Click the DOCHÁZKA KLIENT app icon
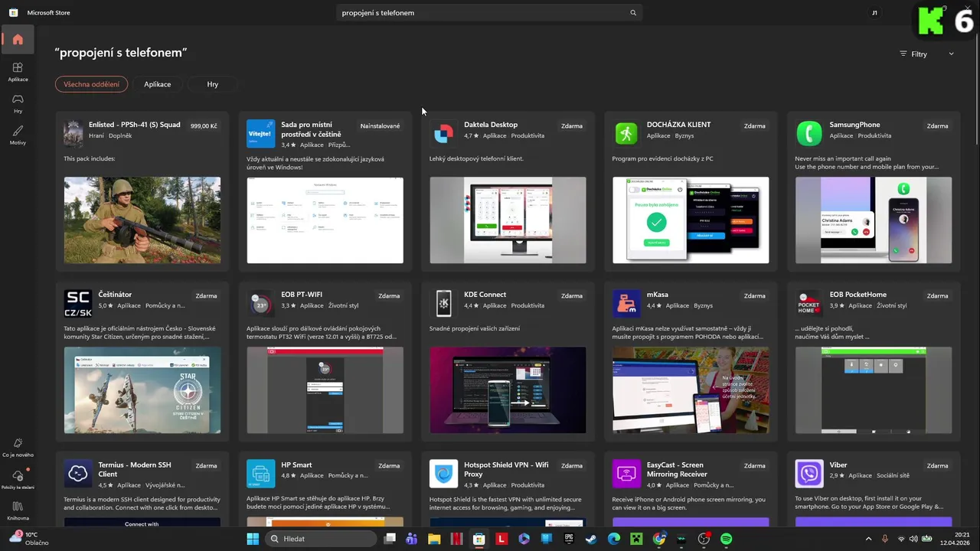Image resolution: width=980 pixels, height=551 pixels. 626,133
